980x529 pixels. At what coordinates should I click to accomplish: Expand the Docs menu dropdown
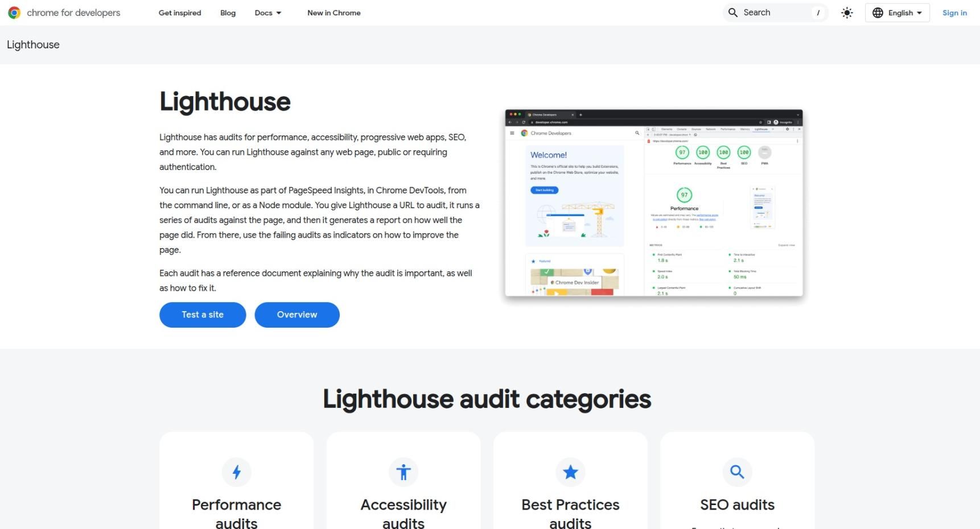[268, 13]
